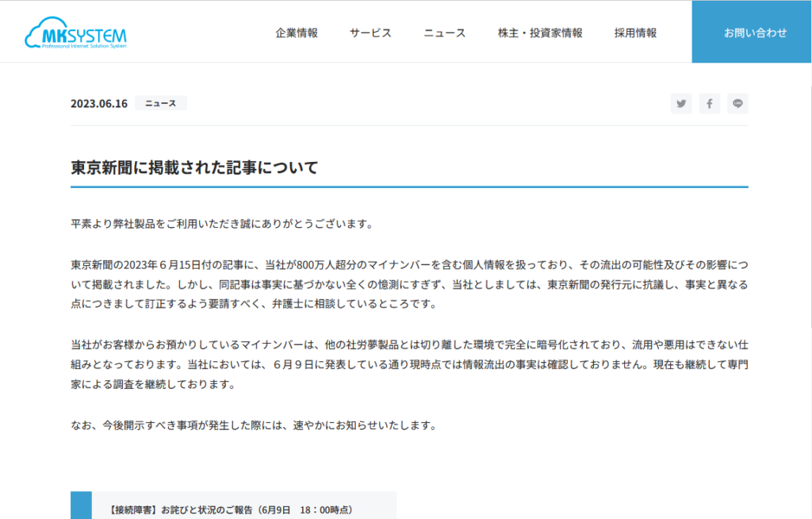Navigate to the 採用情報 page
Image resolution: width=812 pixels, height=519 pixels.
click(635, 33)
